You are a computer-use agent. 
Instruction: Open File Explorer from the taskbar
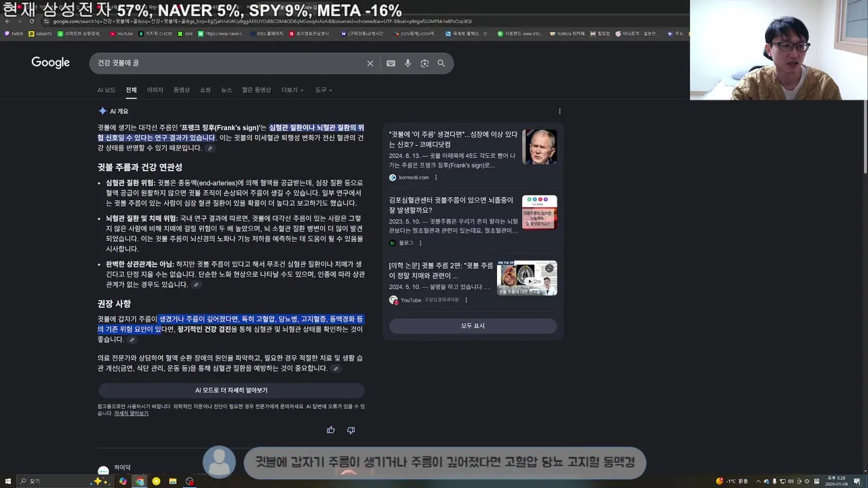(173, 481)
